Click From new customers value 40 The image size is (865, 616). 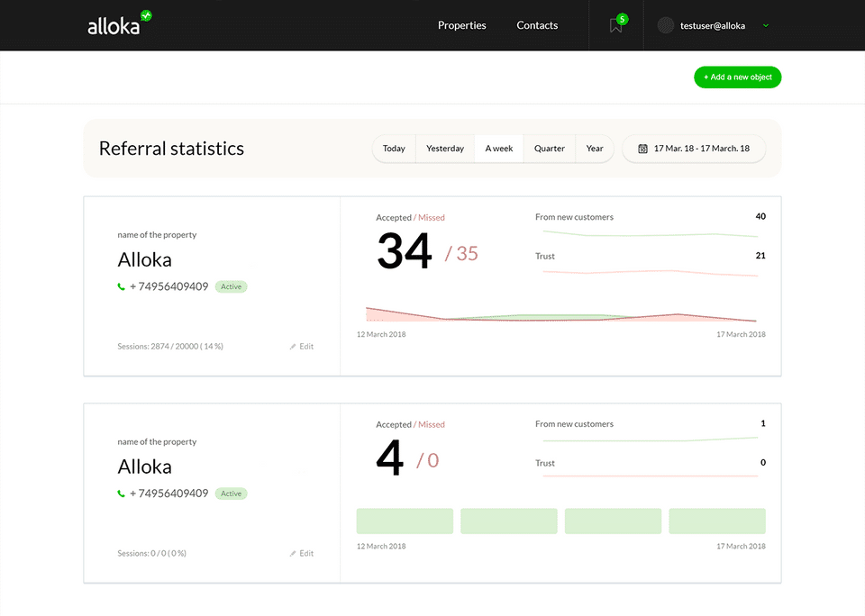(x=760, y=216)
